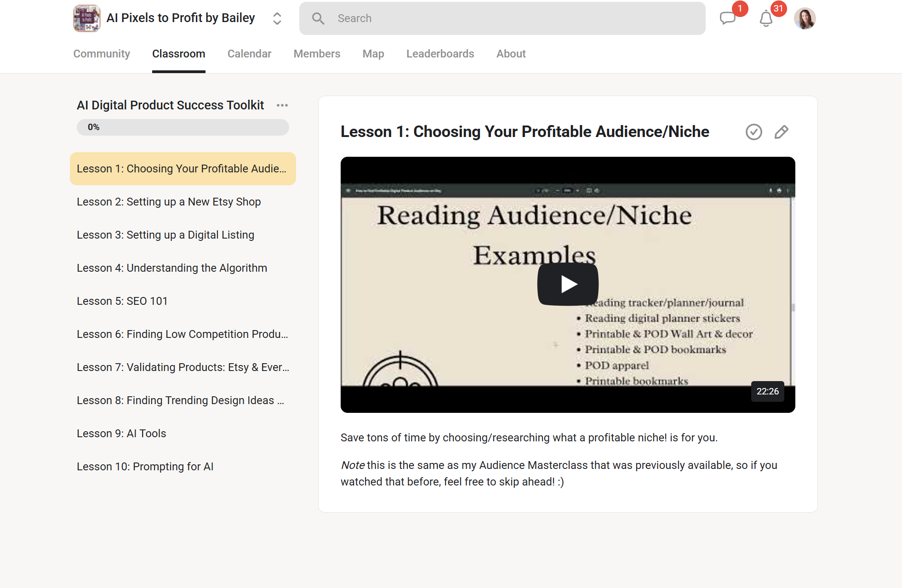Expand options for AI Digital Product Success Toolkit
The image size is (902, 588).
click(282, 105)
